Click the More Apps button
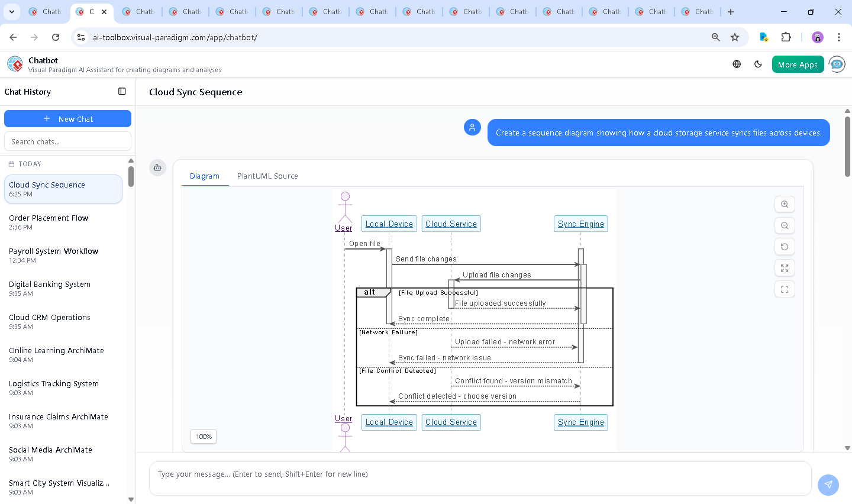This screenshot has width=852, height=504. coord(798,64)
